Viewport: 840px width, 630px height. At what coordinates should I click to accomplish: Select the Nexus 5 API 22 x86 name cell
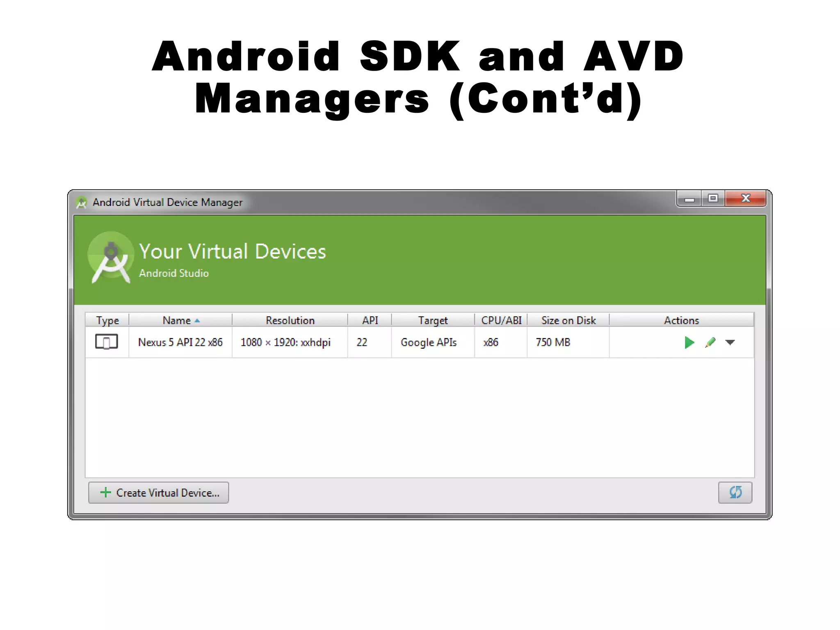coord(180,342)
